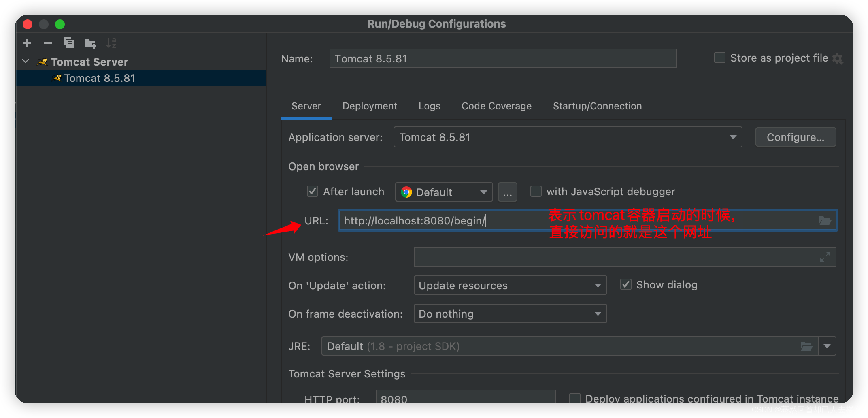Screen dimensions: 868x418
Task: Switch to the Startup/Connection tab
Action: tap(597, 106)
